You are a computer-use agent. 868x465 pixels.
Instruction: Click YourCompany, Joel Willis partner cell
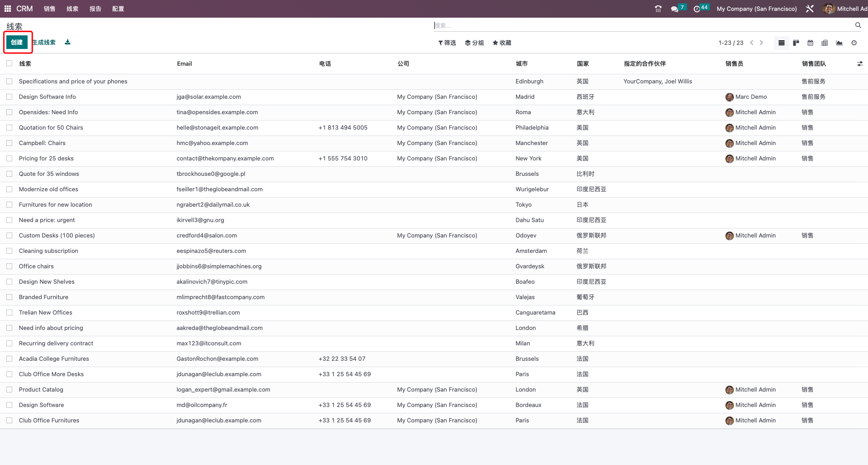pos(657,82)
